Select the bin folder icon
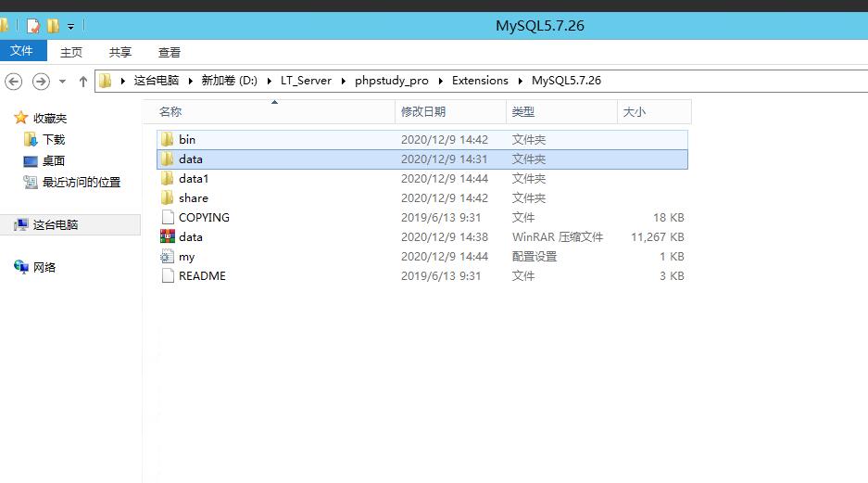Screen dimensions: 868x483 (167, 139)
